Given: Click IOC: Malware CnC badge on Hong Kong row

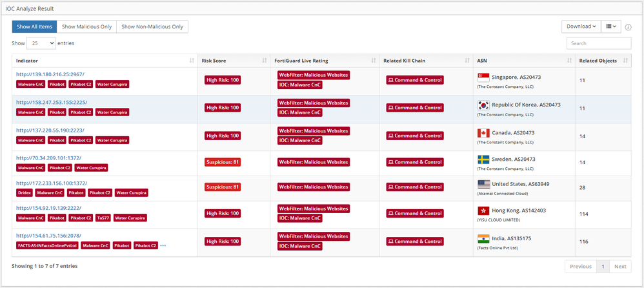Looking at the screenshot, I should coord(300,218).
